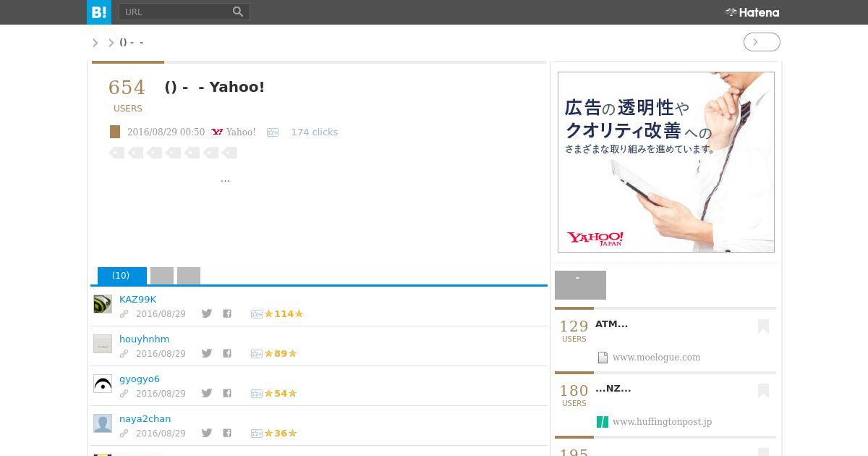This screenshot has width=868, height=456.
Task: Add a star to gyogyo6's comment
Action: click(x=256, y=394)
